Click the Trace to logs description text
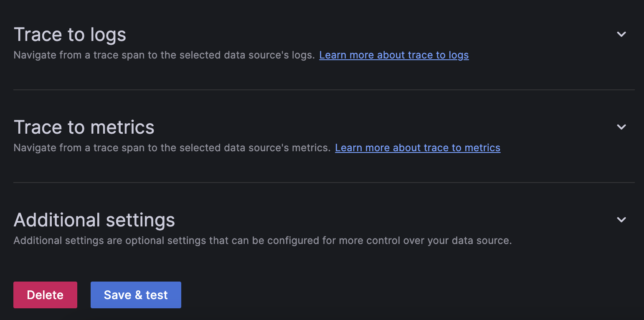The height and width of the screenshot is (320, 644). pyautogui.click(x=164, y=55)
